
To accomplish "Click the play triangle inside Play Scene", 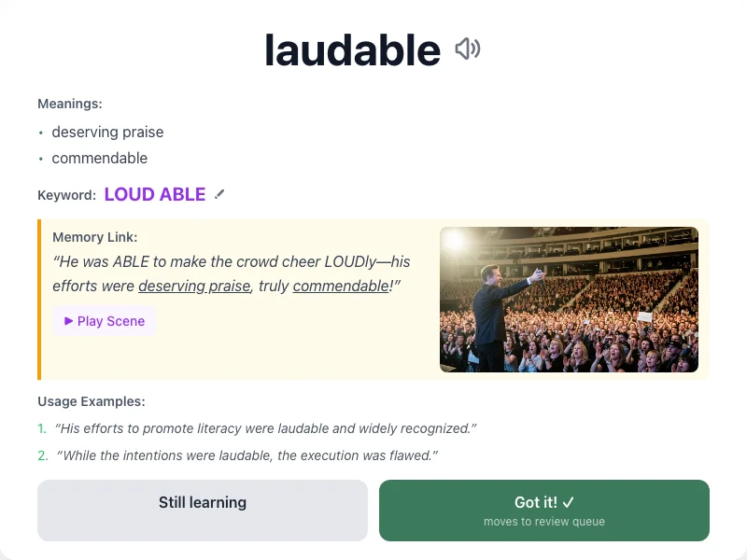I will (x=67, y=321).
